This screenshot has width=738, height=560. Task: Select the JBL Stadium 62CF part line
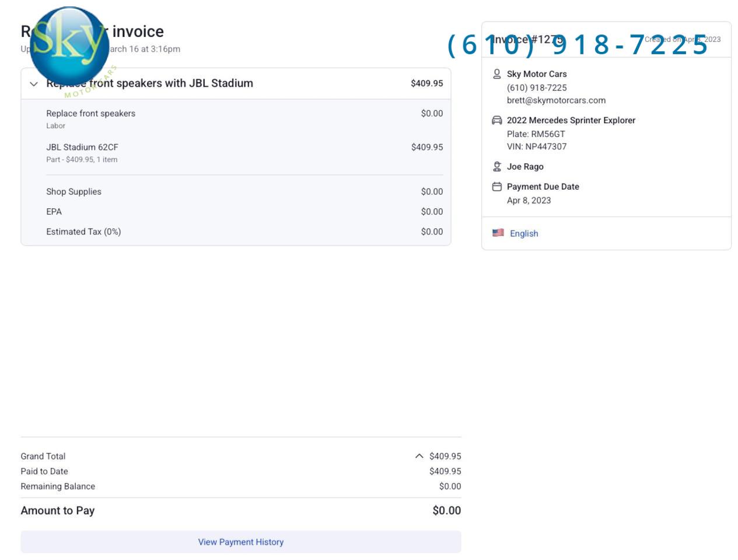tap(82, 148)
